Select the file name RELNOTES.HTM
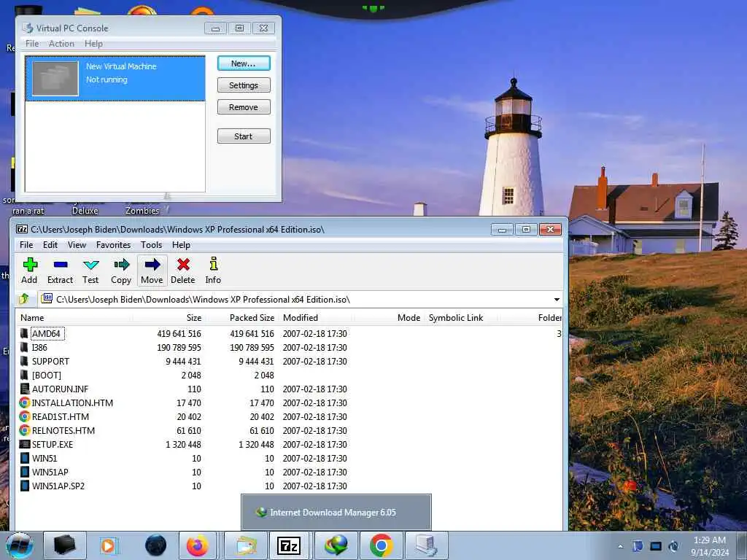Screen dimensions: 747x560 point(63,430)
